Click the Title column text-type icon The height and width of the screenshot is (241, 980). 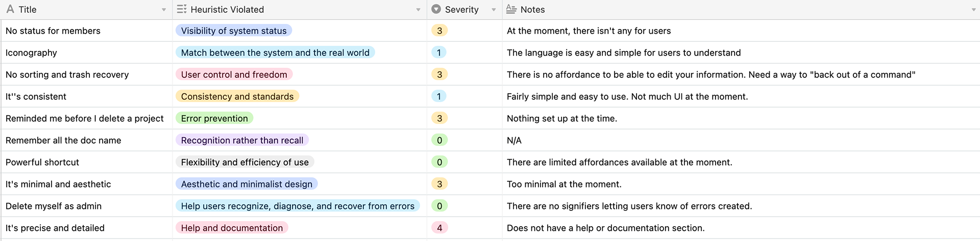(10, 9)
